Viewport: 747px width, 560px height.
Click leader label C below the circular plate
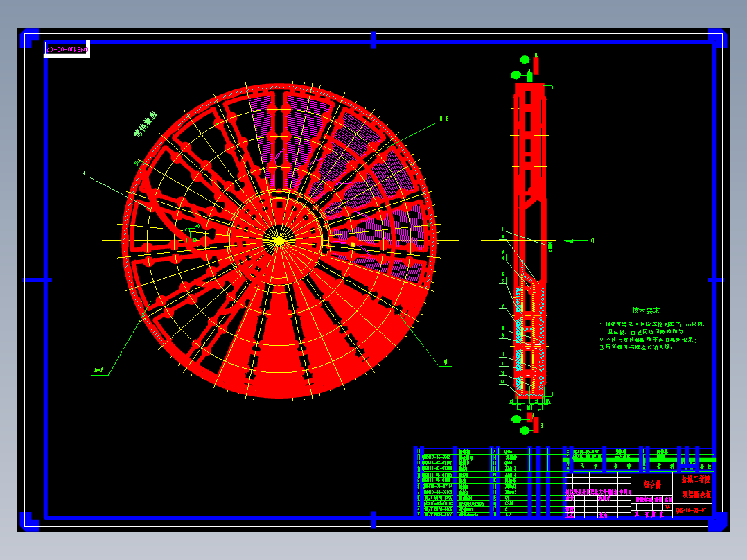pyautogui.click(x=446, y=362)
